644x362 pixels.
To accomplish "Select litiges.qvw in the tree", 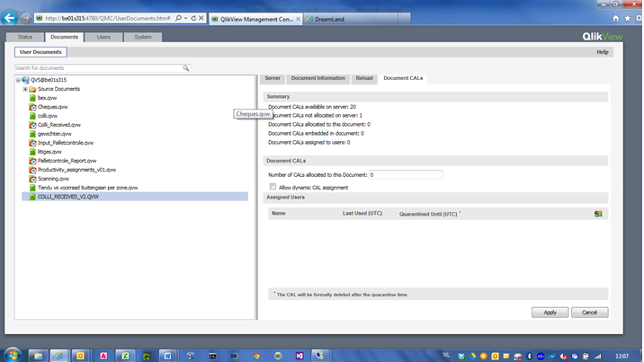I will coord(49,152).
